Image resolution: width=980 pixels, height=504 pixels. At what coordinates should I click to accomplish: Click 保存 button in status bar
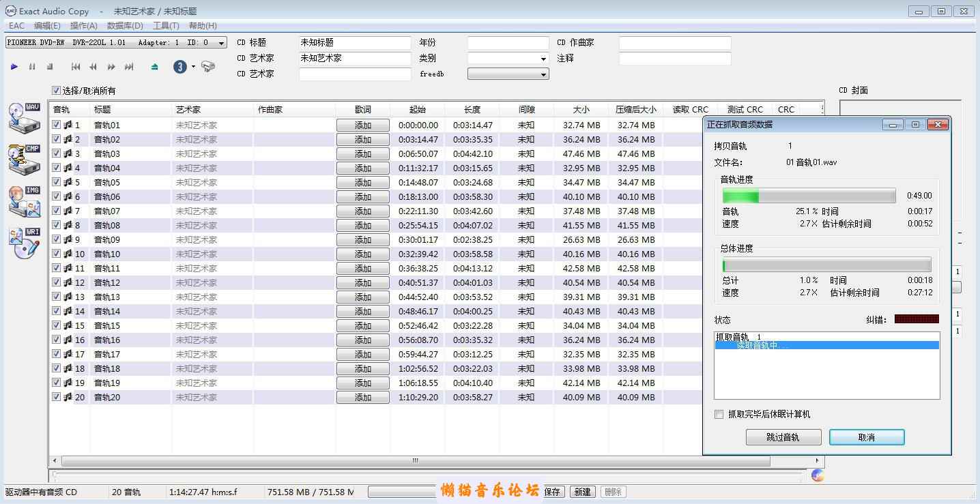click(x=552, y=492)
